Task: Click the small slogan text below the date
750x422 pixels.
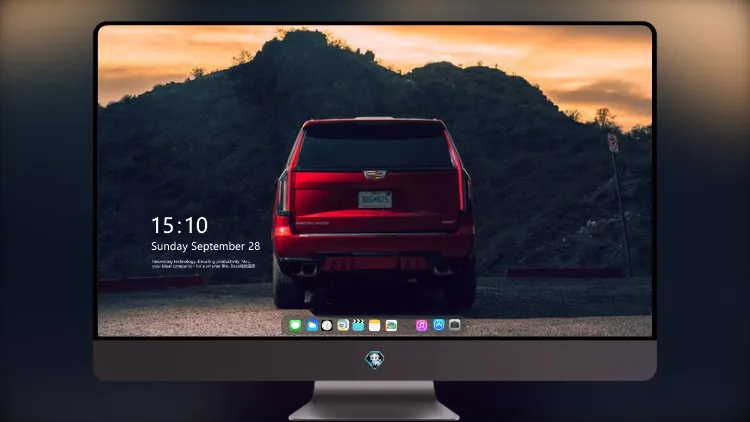Action: click(203, 264)
